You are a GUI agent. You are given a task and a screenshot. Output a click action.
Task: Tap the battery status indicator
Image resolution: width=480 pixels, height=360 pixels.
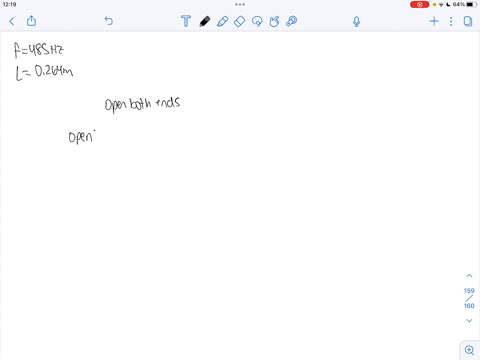coord(472,4)
